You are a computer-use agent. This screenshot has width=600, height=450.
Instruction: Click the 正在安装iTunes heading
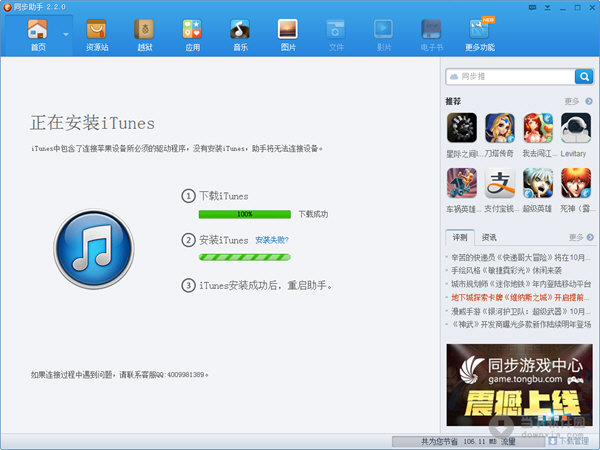tap(92, 123)
